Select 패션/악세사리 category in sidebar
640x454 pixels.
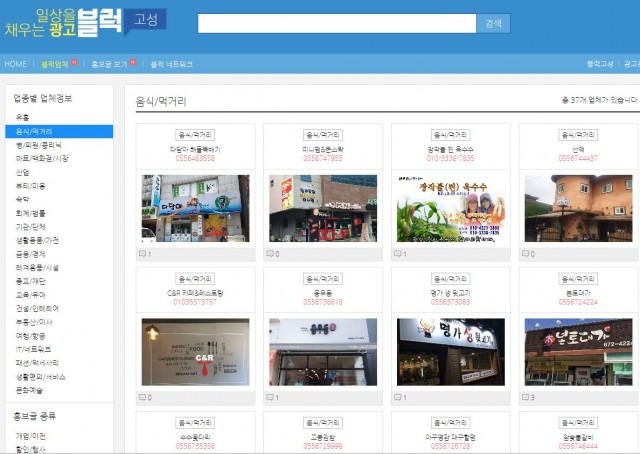click(x=37, y=363)
